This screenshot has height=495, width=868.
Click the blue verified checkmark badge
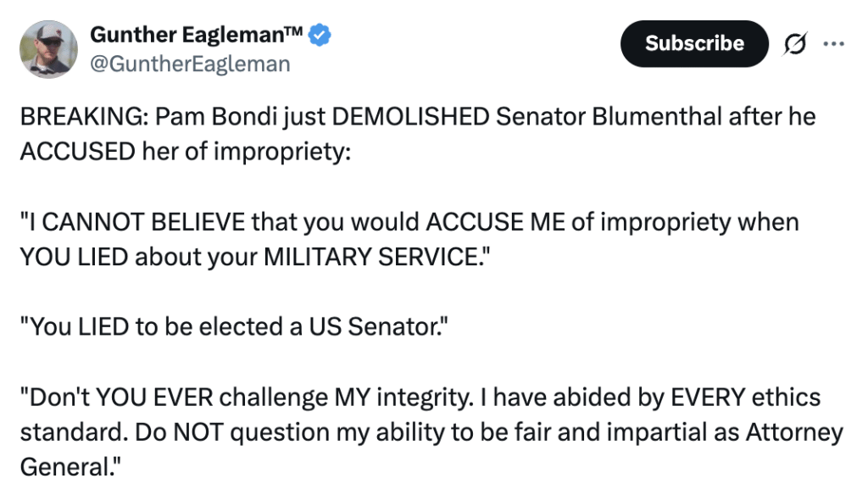pos(320,34)
